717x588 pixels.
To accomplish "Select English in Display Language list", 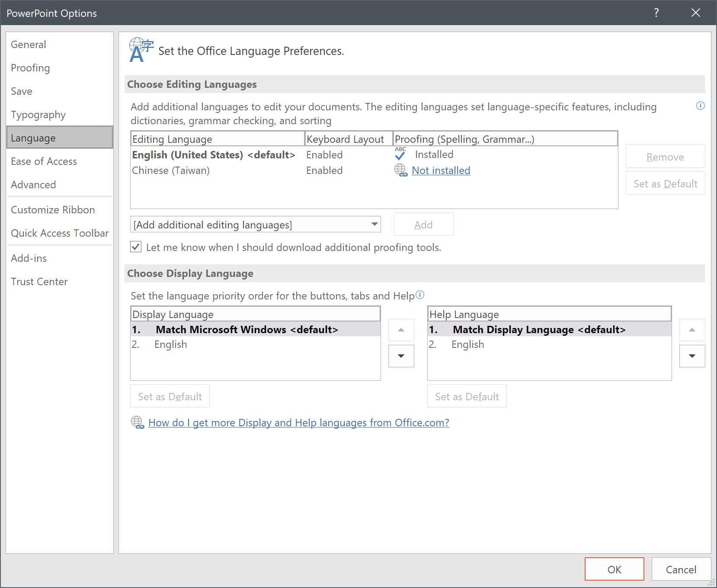I will [x=256, y=344].
